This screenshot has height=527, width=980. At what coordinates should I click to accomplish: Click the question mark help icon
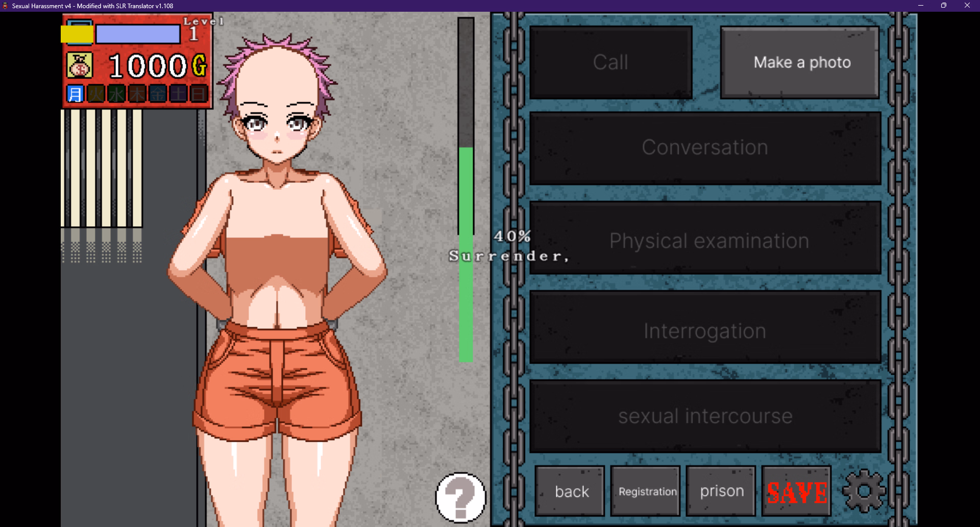coord(460,497)
